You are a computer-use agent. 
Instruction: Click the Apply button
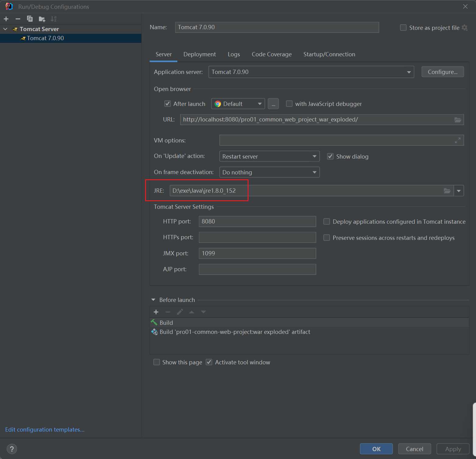pyautogui.click(x=453, y=449)
